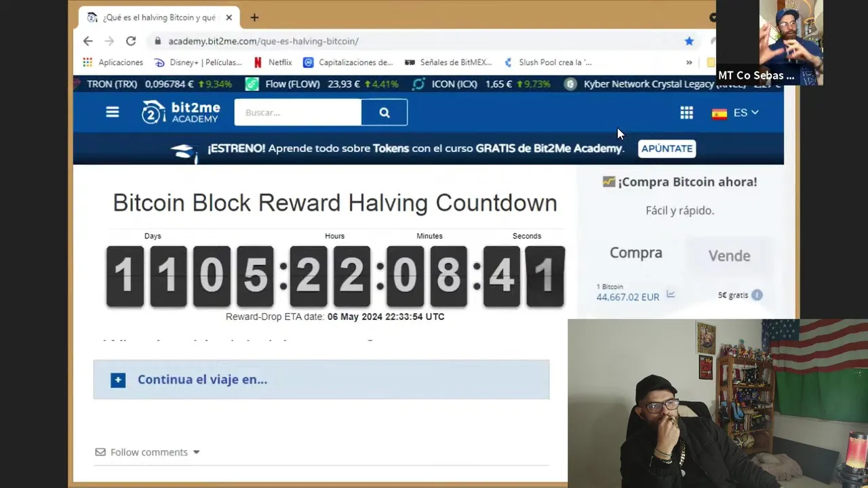
Task: Open Netflix bookmark
Action: [x=273, y=62]
